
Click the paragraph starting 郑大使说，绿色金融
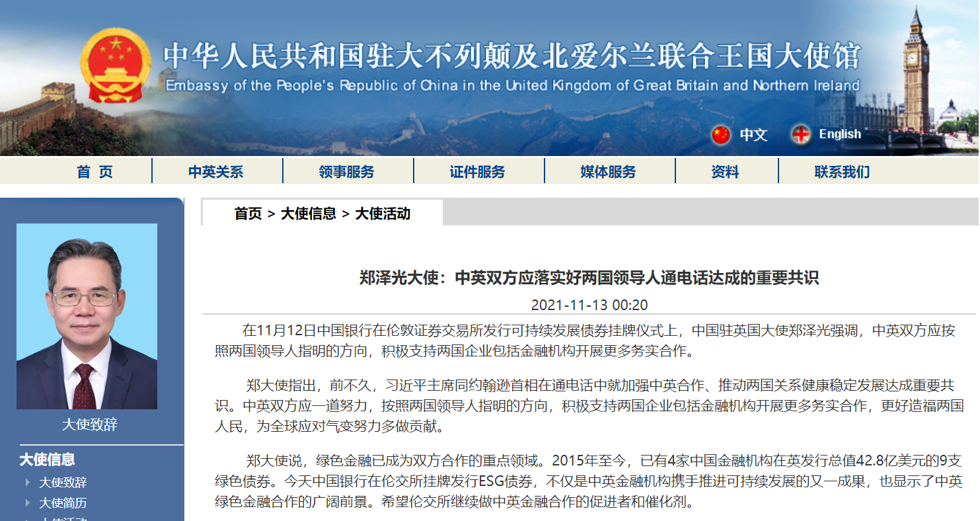[x=588, y=481]
